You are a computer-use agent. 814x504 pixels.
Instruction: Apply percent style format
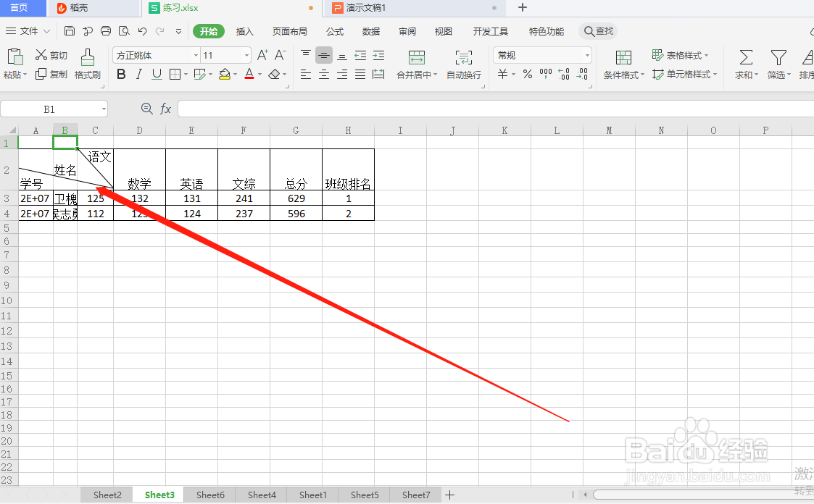coord(528,74)
